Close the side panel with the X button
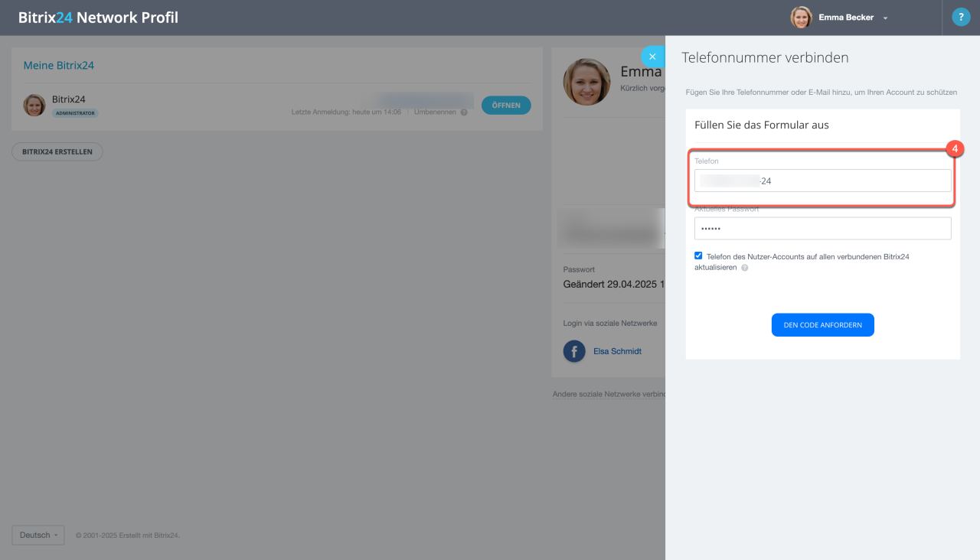The width and height of the screenshot is (980, 560). (x=652, y=57)
